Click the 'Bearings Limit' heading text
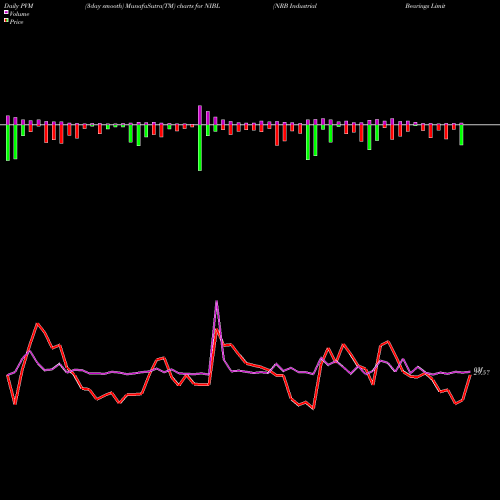This screenshot has width=500, height=500. pos(425,6)
